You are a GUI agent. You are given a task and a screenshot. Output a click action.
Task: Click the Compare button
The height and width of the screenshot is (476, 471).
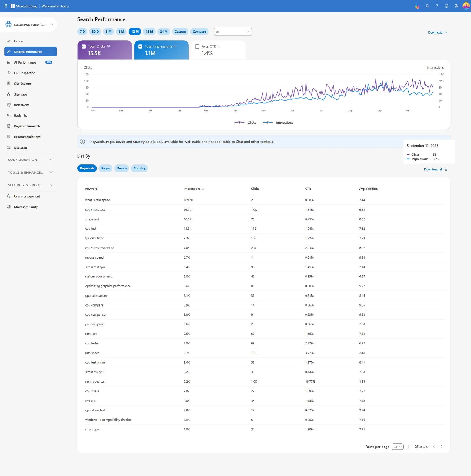point(199,31)
